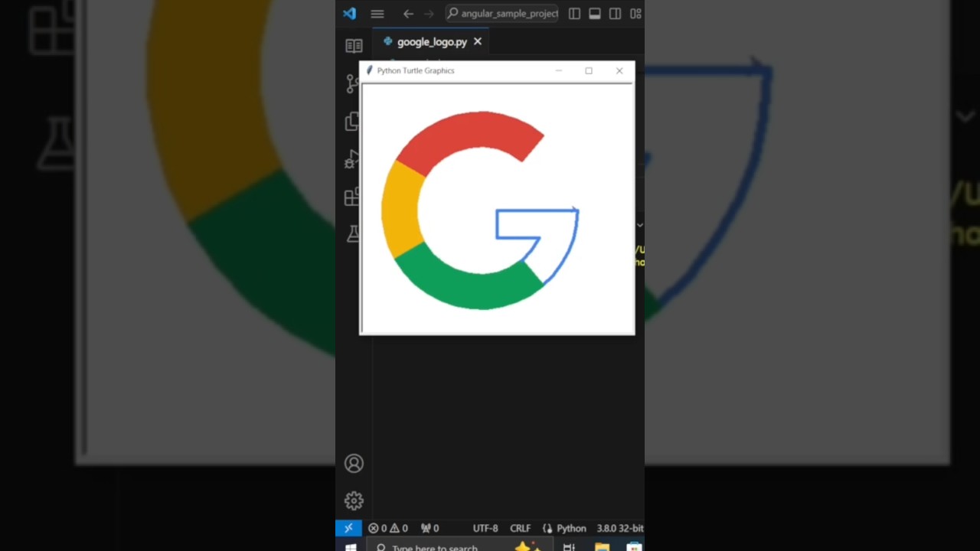The image size is (980, 551).
Task: Change the CRLF line ending
Action: click(520, 528)
